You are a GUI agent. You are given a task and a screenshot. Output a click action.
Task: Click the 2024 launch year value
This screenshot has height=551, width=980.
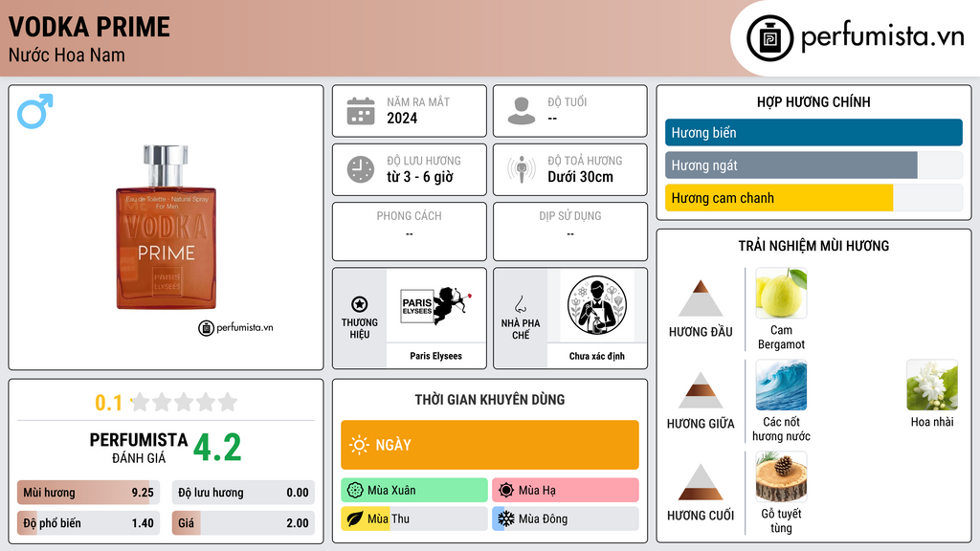[402, 118]
